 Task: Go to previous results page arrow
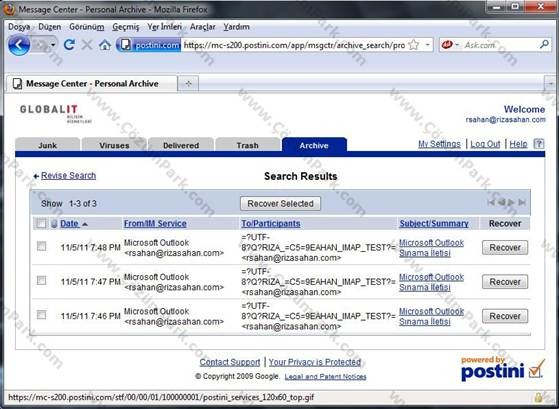pyautogui.click(x=501, y=203)
